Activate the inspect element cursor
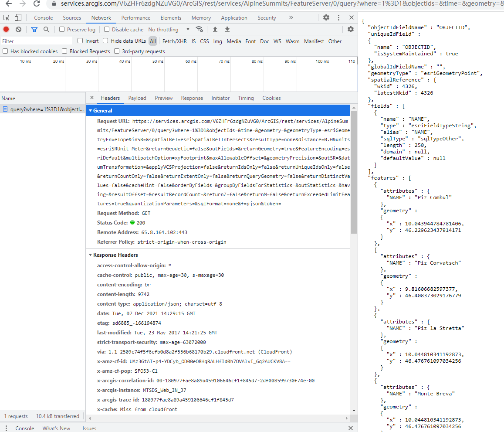504x432 pixels. pos(6,17)
